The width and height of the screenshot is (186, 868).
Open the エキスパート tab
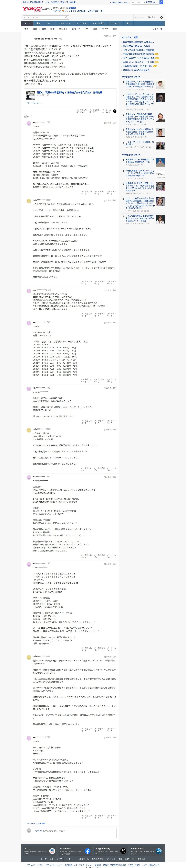pos(64,24)
